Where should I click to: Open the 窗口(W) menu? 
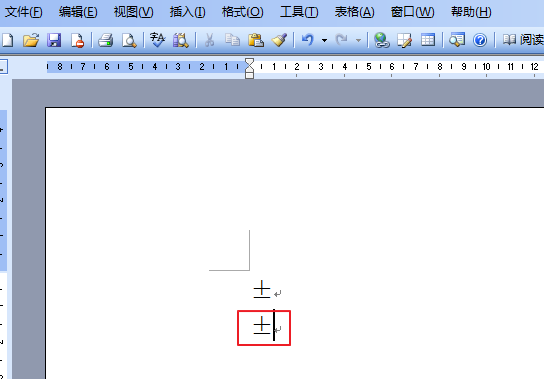click(412, 12)
